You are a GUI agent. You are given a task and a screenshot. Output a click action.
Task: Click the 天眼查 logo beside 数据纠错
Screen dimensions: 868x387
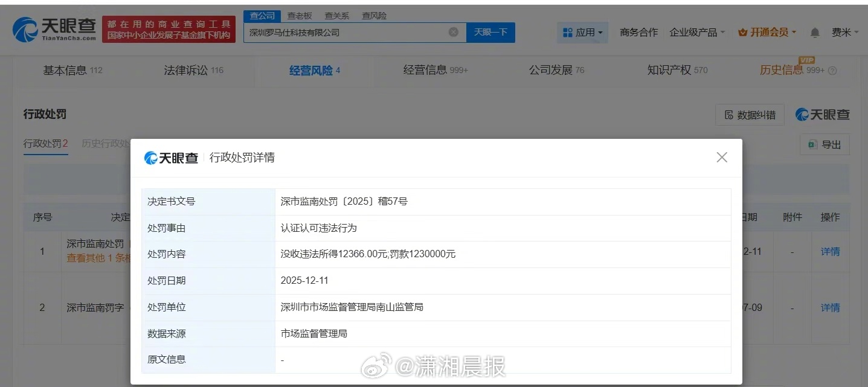[x=823, y=115]
